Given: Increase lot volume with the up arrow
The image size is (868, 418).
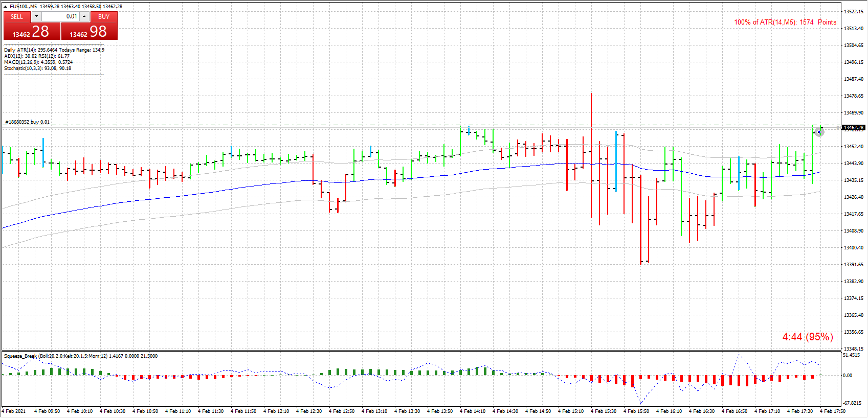Looking at the screenshot, I should (84, 17).
